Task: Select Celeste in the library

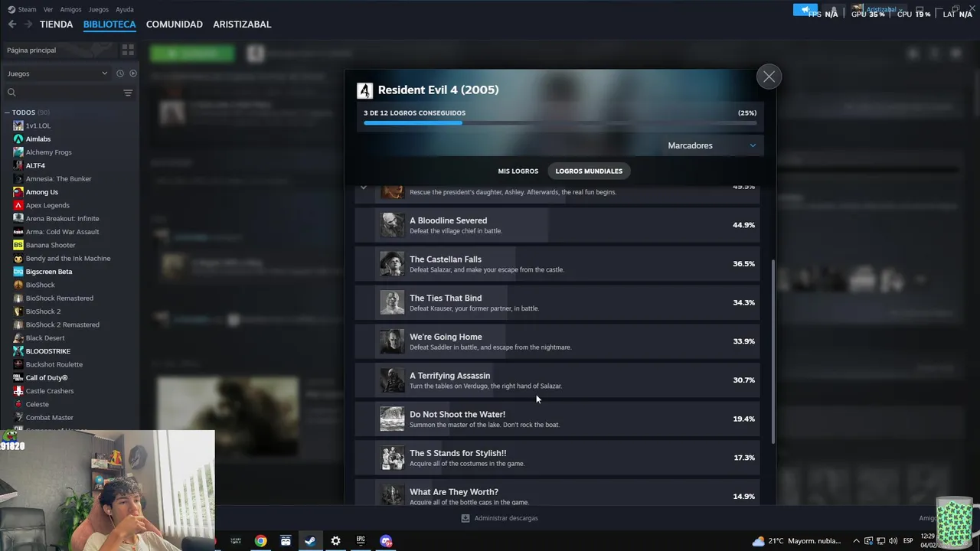Action: [38, 404]
